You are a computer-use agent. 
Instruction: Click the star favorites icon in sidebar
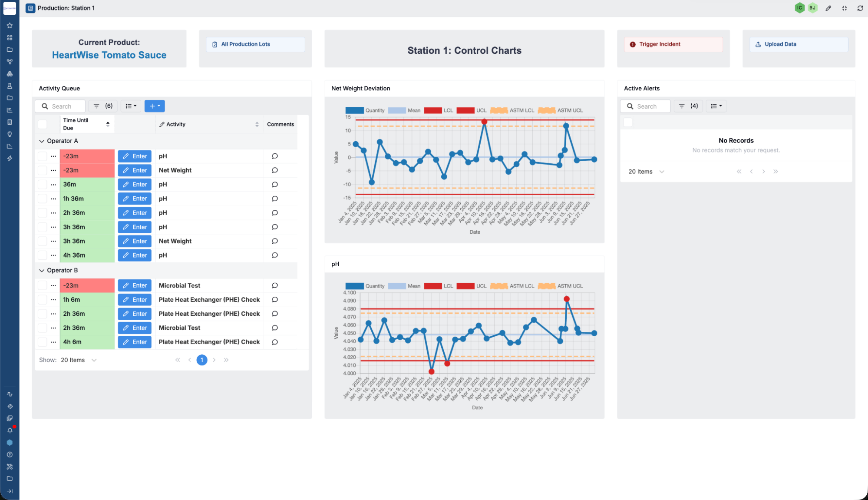10,26
